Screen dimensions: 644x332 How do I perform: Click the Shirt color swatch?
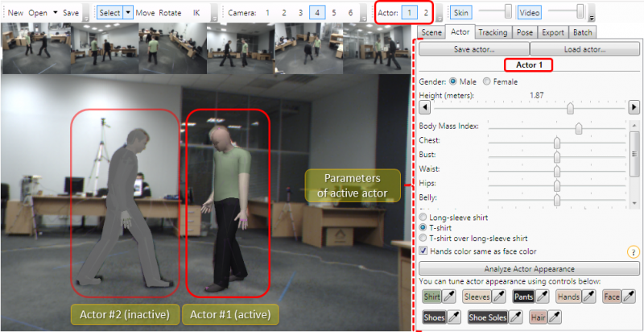point(432,297)
